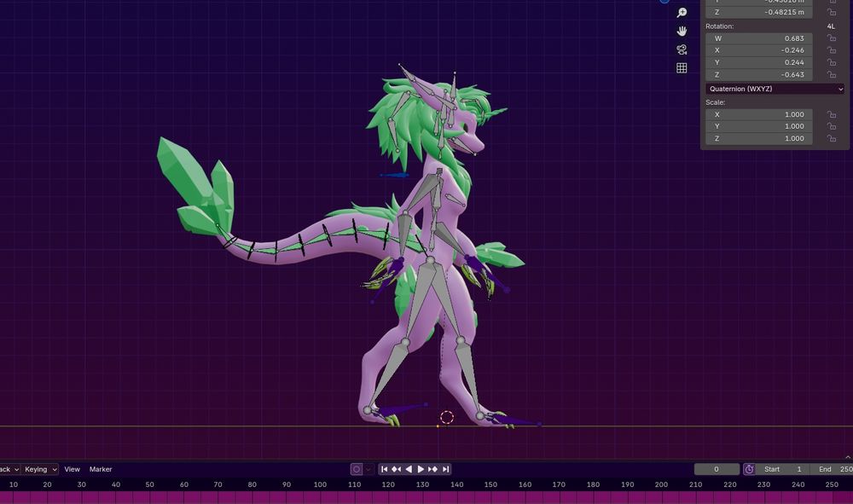Open the Keying dropdown
Viewport: 853px width, 504px height.
[x=40, y=469]
